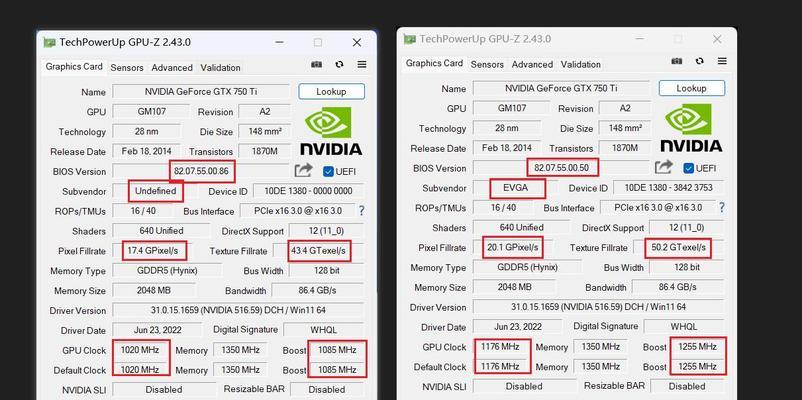Click NVIDIA logo in right window
This screenshot has height=400, width=802.
pos(691,127)
